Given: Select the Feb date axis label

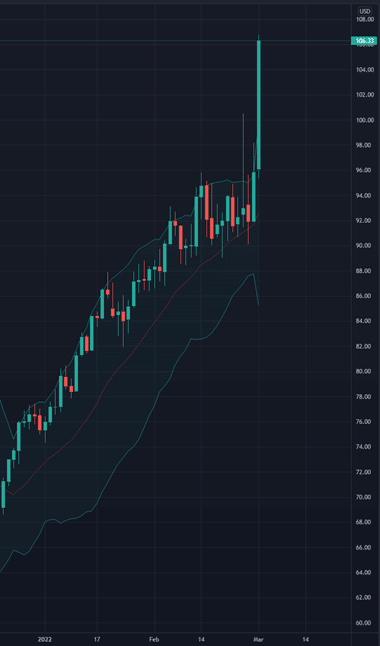Looking at the screenshot, I should click(x=154, y=640).
